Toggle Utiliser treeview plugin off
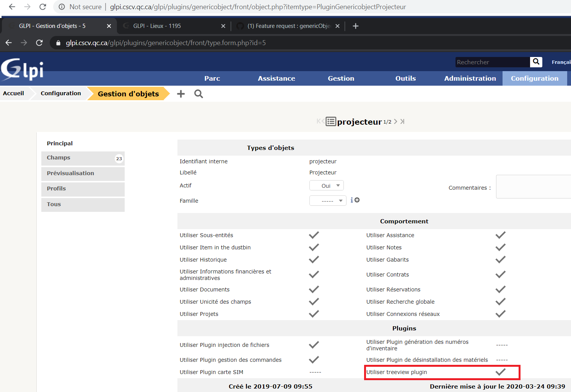Screen dimensions: 571x392 [x=500, y=372]
